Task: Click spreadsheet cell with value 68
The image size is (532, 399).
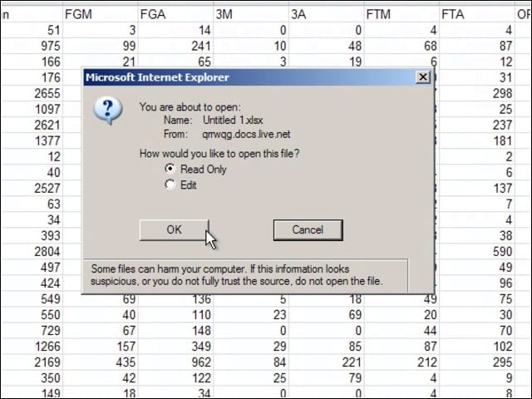Action: (x=401, y=46)
